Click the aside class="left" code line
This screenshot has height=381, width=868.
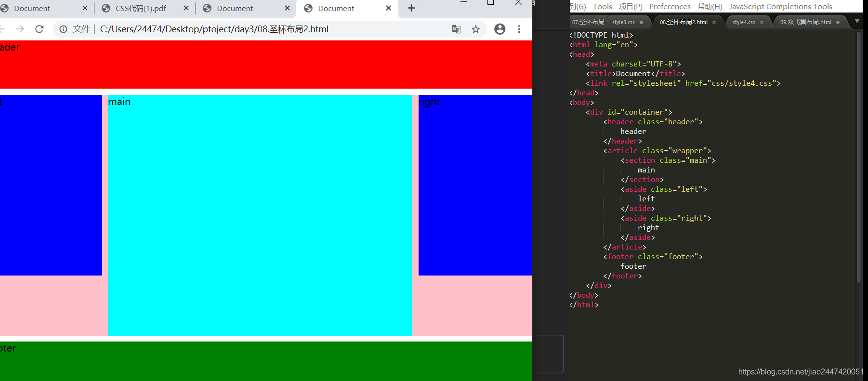pos(663,189)
